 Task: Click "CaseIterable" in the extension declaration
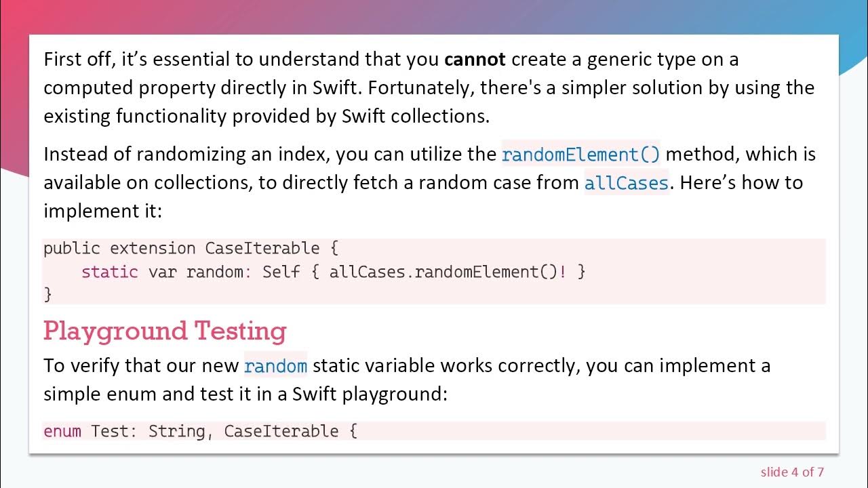[262, 248]
